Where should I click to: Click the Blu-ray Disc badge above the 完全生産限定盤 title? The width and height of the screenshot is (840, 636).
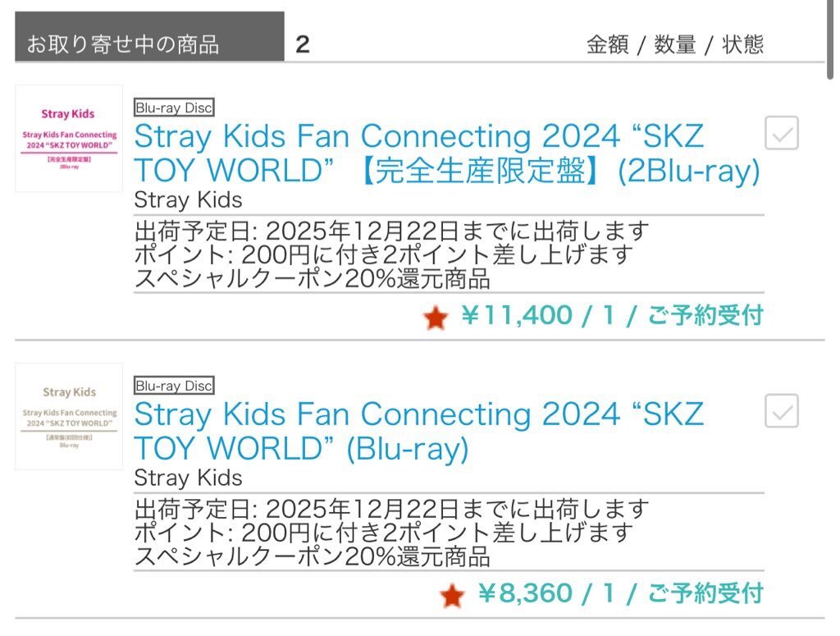174,108
